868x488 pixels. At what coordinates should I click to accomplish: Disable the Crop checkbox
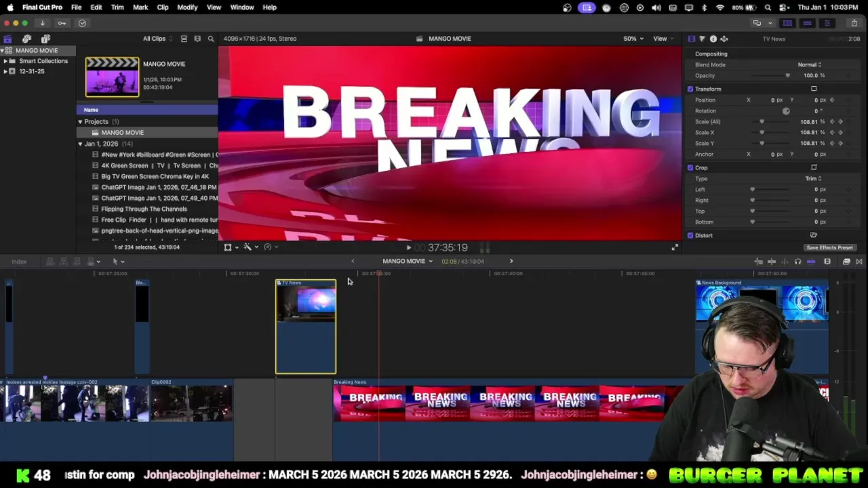pos(690,167)
